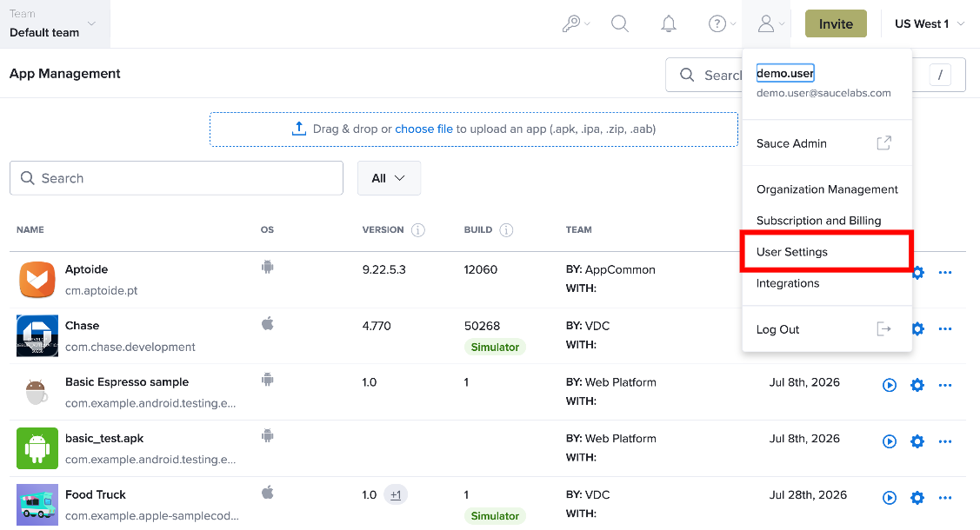Select Organization Management menu item
Image resolution: width=980 pixels, height=530 pixels.
coord(827,189)
